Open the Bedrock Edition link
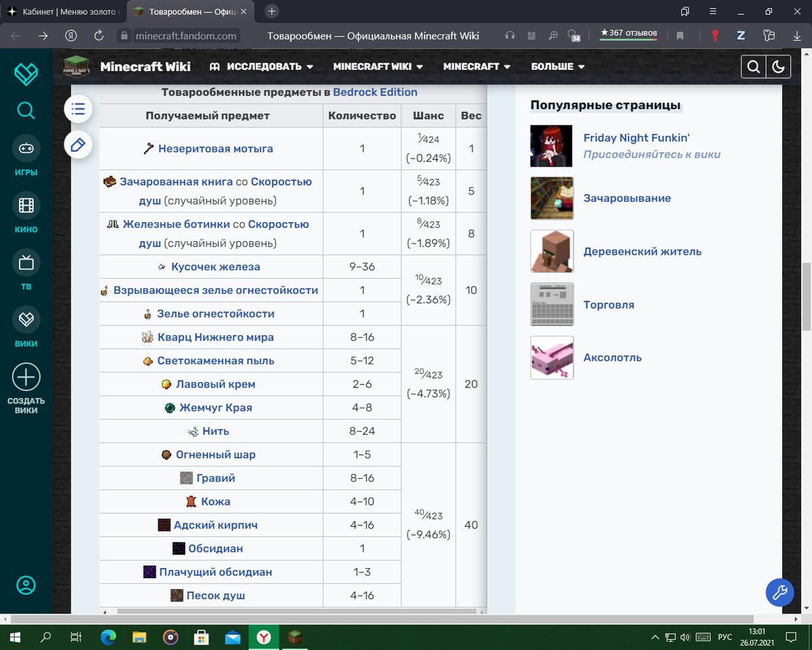 [x=375, y=92]
